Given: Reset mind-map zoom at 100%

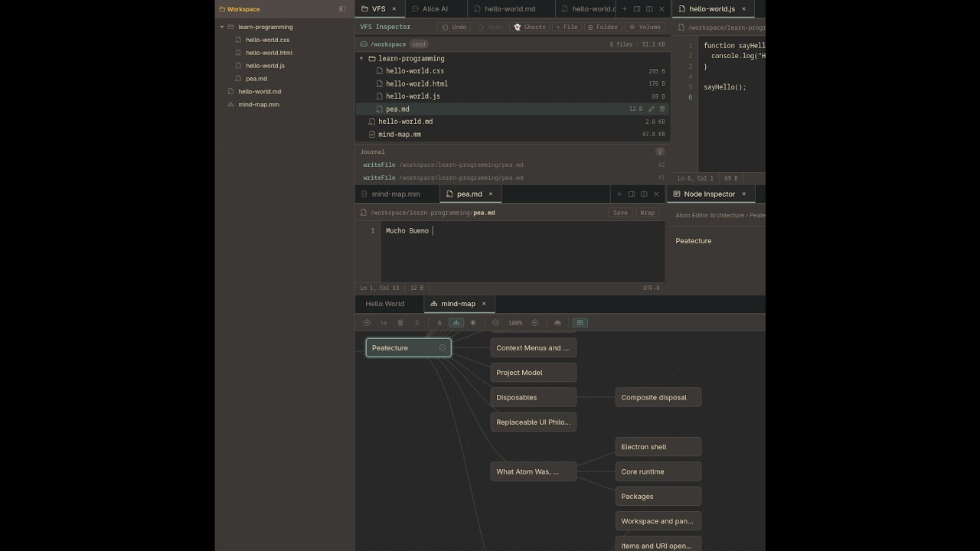Looking at the screenshot, I should (515, 323).
